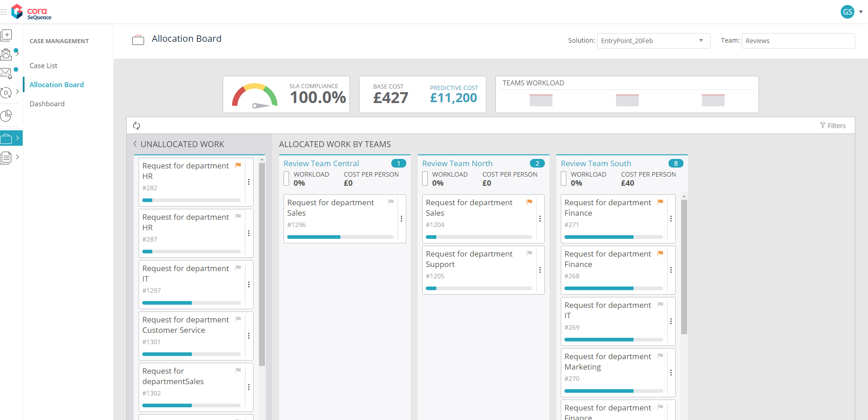
Task: Open the Filters panel
Action: [833, 126]
